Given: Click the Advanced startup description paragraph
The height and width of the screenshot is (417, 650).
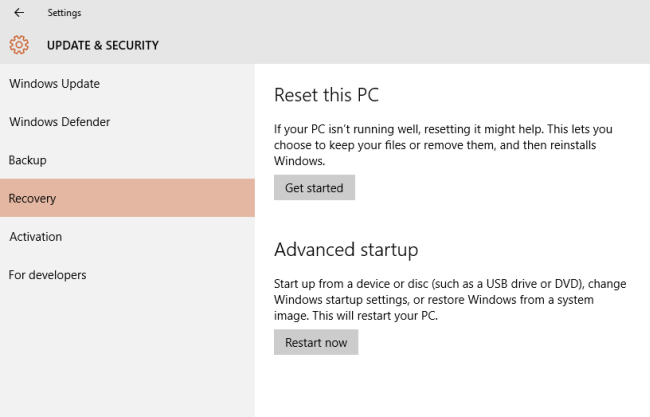Looking at the screenshot, I should 450,300.
